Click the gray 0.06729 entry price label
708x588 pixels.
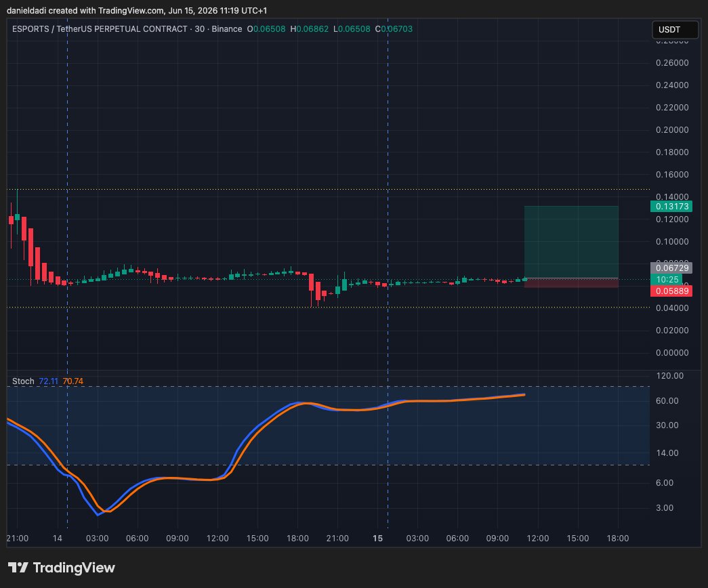click(x=671, y=268)
